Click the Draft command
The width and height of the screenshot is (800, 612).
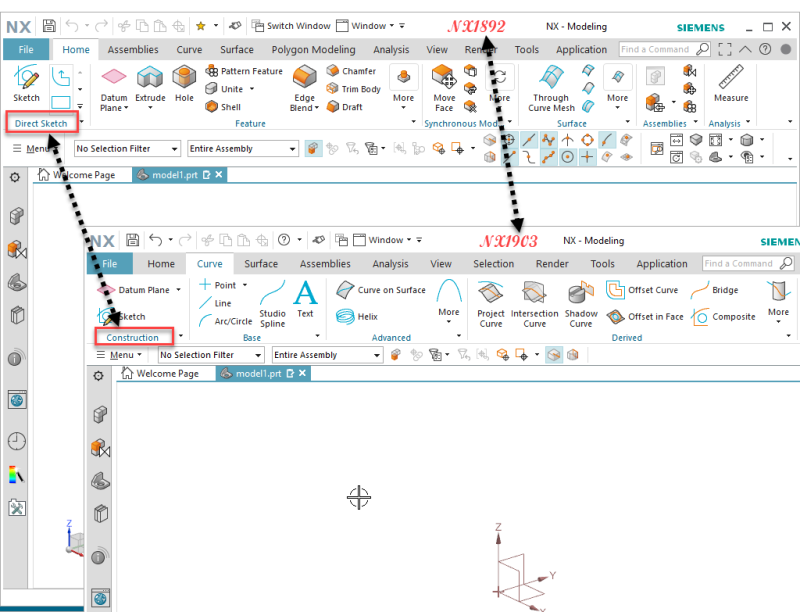pos(344,107)
